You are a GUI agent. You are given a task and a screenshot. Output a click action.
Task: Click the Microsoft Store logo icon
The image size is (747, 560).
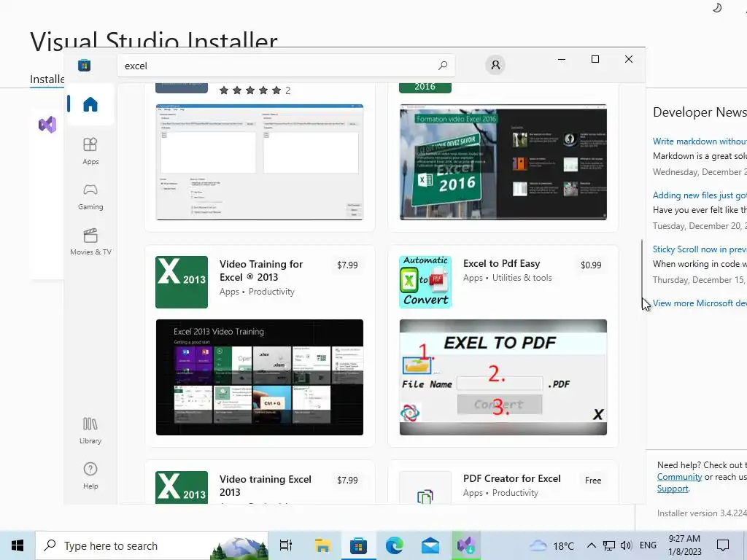click(85, 65)
